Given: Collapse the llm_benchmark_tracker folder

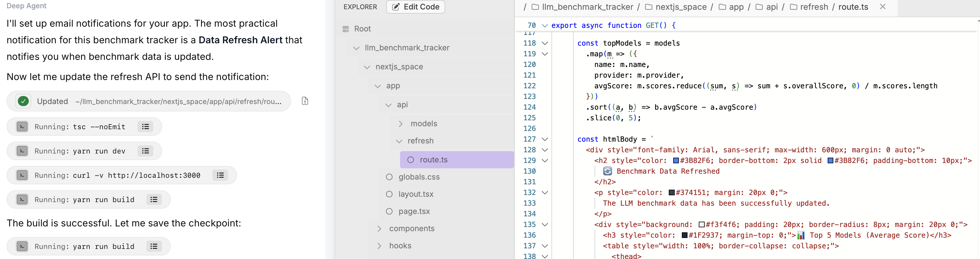Looking at the screenshot, I should 356,48.
